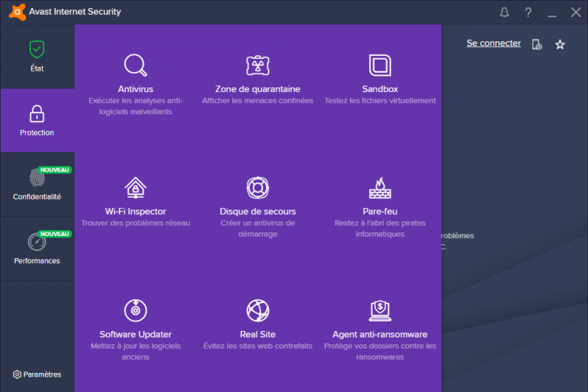Open the Wi-Fi Inspector house icon
Viewport: 588px width, 392px height.
(135, 188)
